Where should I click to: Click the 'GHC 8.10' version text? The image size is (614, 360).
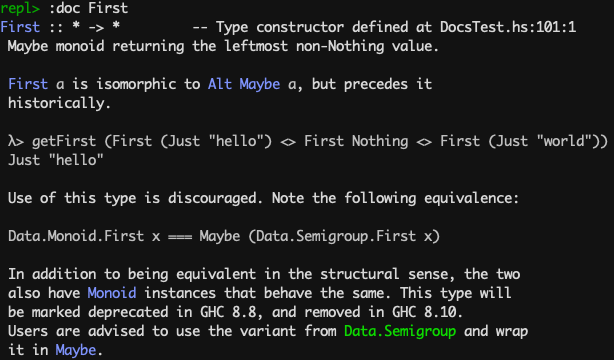[427, 312]
